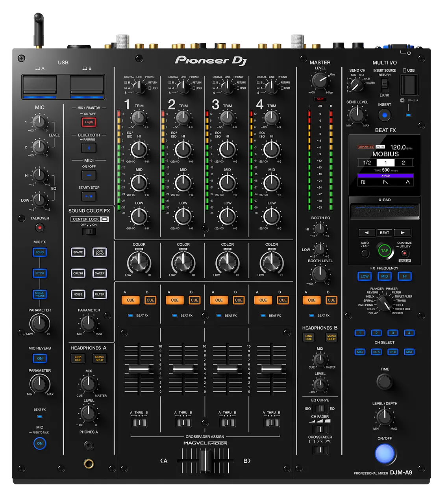The image size is (448, 497).
Task: Turn channel 1 input selector knob
Action: (x=139, y=87)
